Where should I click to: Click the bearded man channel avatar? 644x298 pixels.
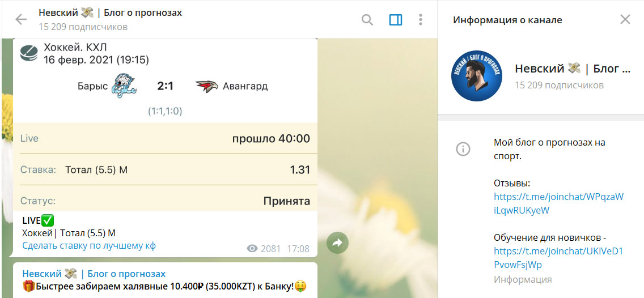[x=477, y=76]
